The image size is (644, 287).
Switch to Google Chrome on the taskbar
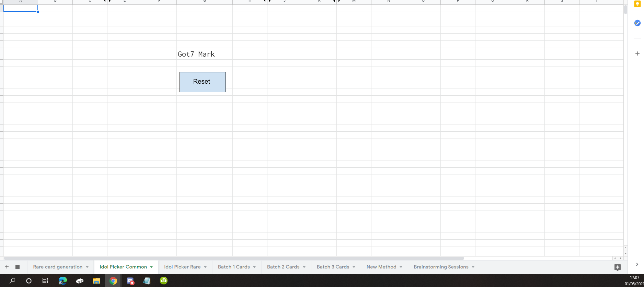(x=113, y=281)
